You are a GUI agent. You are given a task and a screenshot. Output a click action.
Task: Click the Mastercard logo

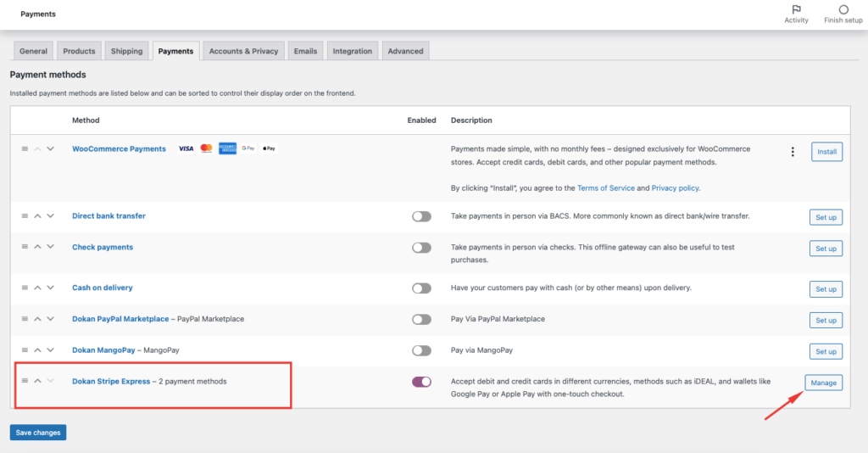(x=207, y=148)
